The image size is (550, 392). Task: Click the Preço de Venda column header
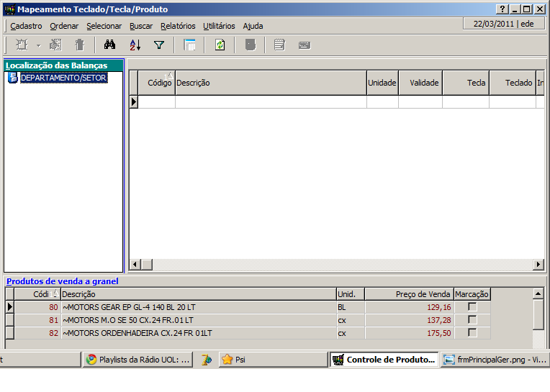point(409,294)
